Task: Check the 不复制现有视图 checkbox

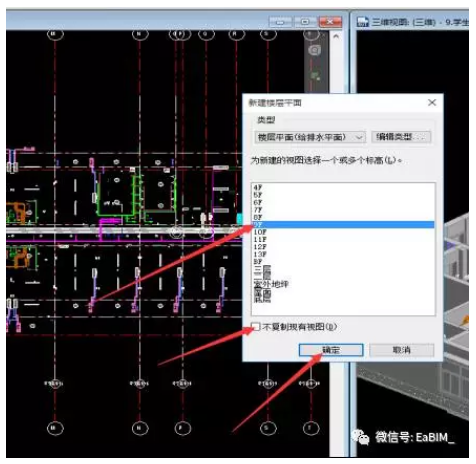Action: click(x=256, y=326)
